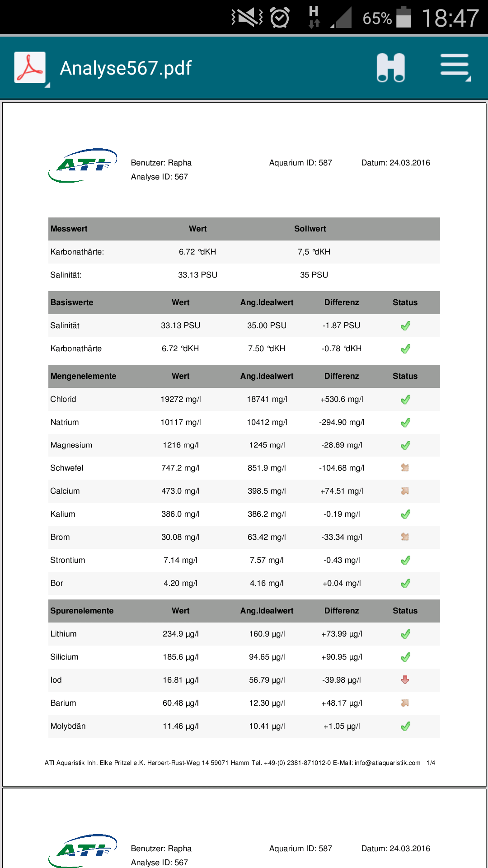The height and width of the screenshot is (868, 488).
Task: Tap the clock showing 18:47
Action: click(450, 19)
